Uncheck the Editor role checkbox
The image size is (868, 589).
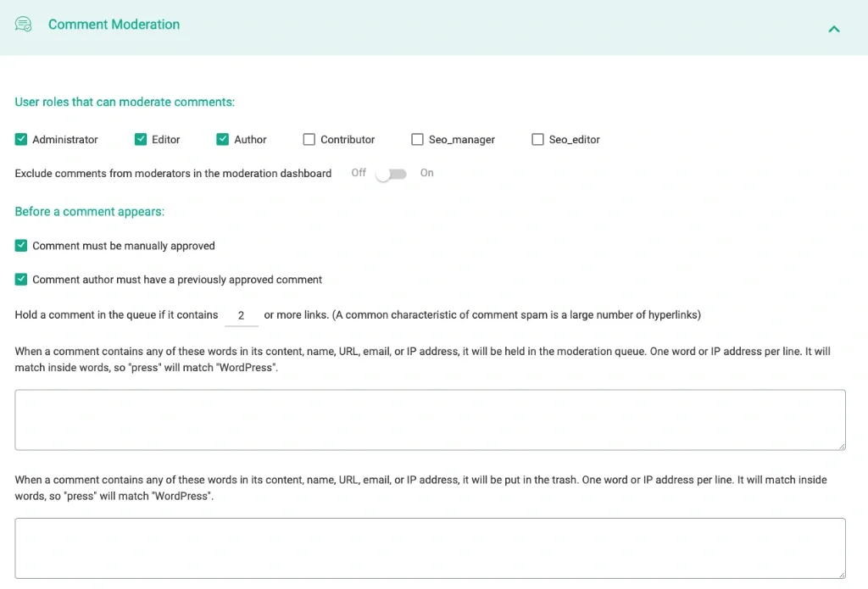point(141,139)
